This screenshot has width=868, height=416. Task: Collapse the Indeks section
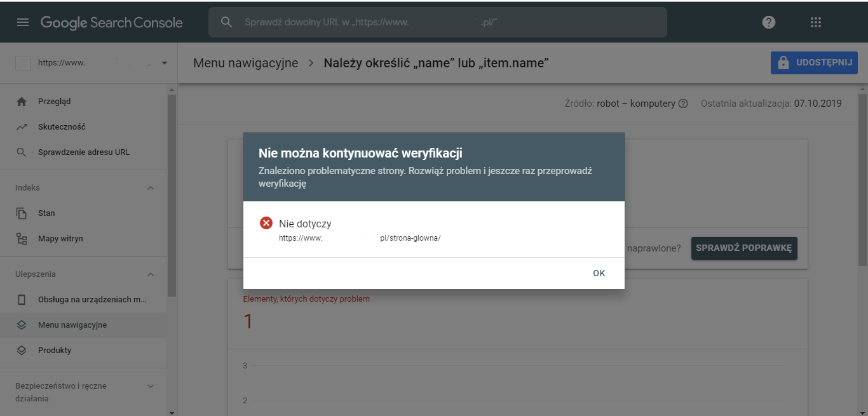[151, 188]
